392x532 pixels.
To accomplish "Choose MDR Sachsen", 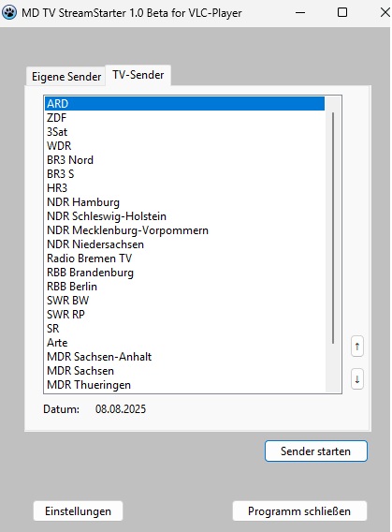I will click(x=184, y=371).
